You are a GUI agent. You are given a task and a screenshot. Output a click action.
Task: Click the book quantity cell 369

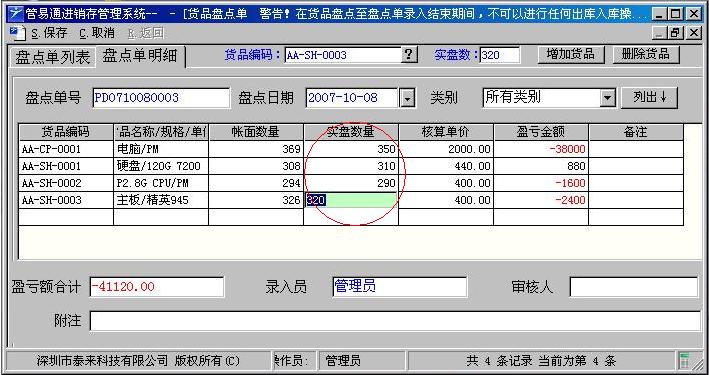pos(256,149)
